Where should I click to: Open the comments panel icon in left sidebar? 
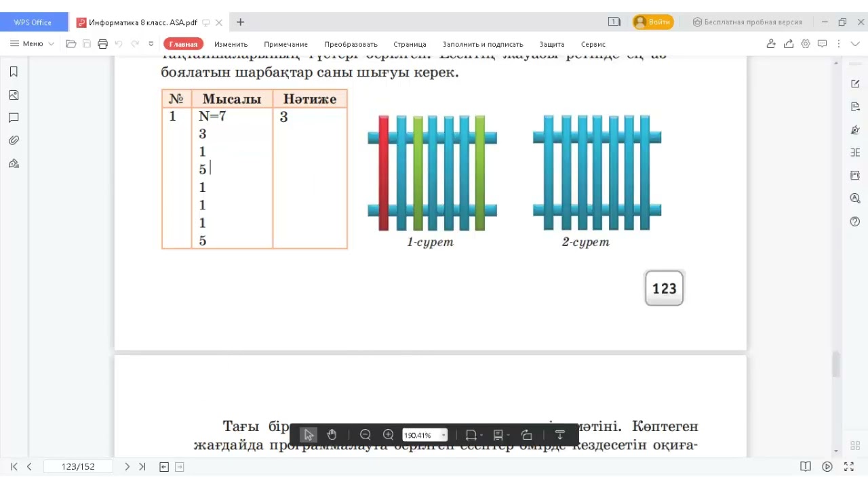point(14,118)
